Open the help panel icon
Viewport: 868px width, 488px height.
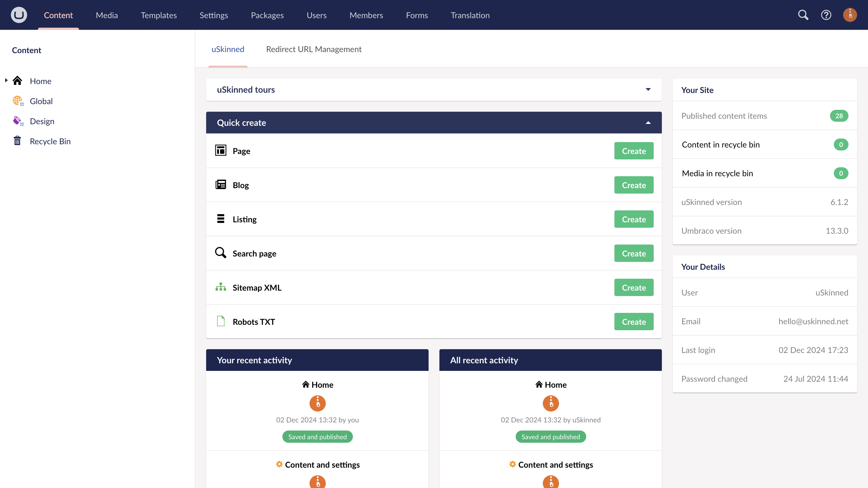click(826, 15)
